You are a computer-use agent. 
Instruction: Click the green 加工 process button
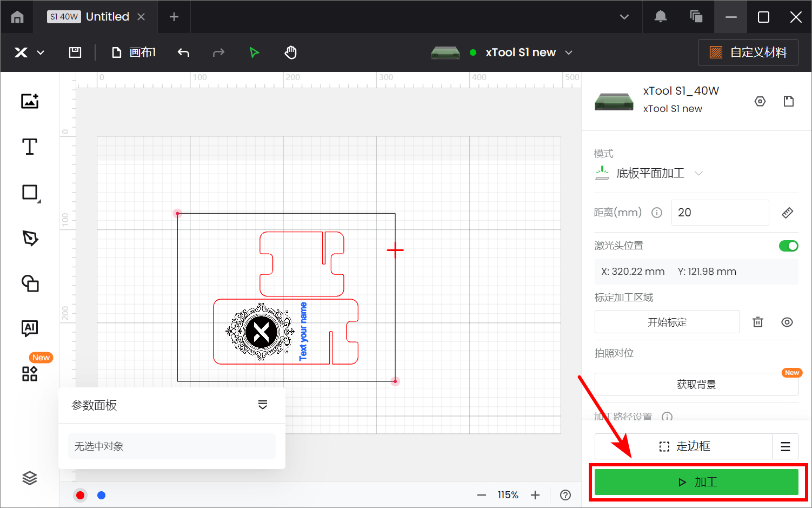[696, 482]
